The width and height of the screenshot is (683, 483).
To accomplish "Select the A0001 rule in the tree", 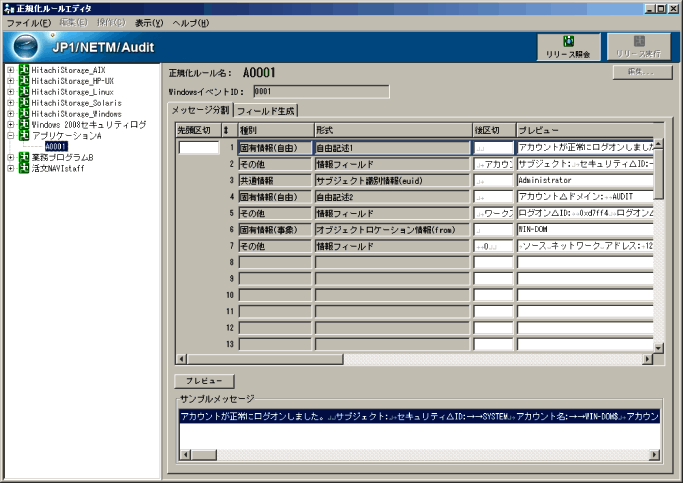I will point(55,147).
